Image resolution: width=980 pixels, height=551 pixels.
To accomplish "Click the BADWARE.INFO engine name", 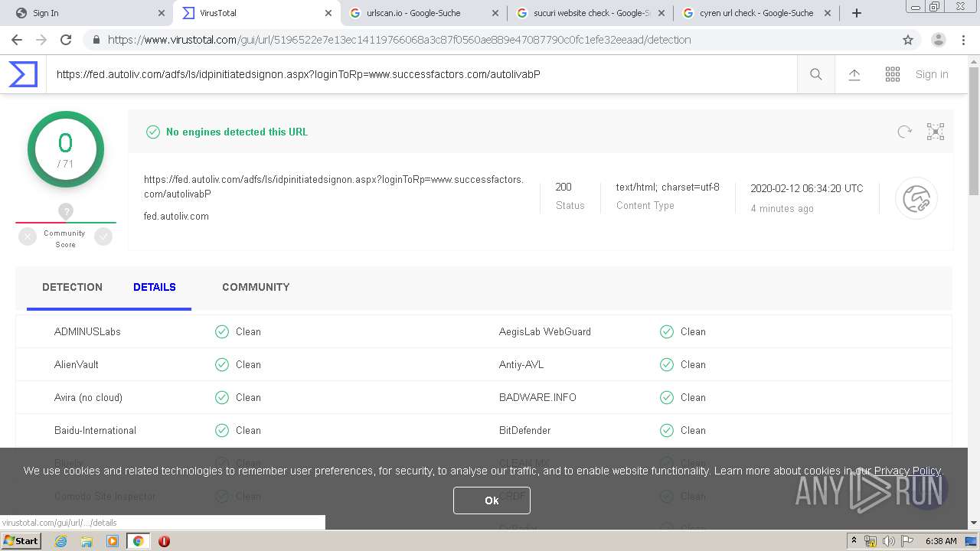I will click(537, 397).
